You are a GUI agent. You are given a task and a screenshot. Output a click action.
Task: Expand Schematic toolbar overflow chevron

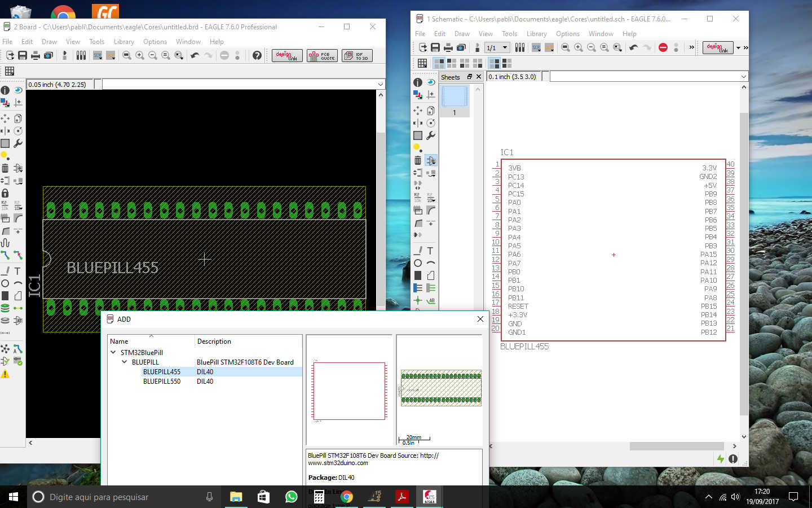point(691,47)
